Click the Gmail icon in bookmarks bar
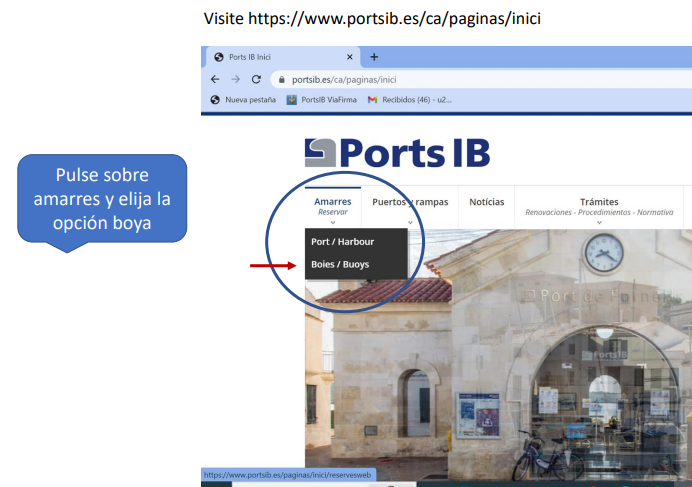The height and width of the screenshot is (487, 692). 372,100
